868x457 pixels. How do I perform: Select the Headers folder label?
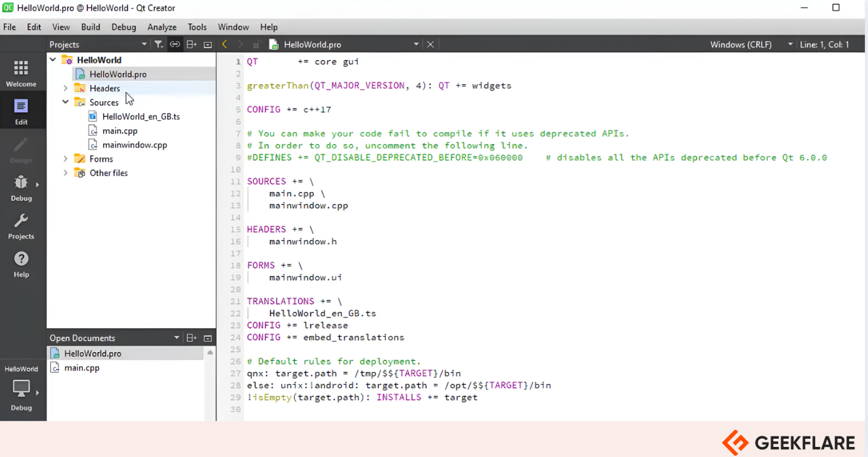click(x=104, y=89)
